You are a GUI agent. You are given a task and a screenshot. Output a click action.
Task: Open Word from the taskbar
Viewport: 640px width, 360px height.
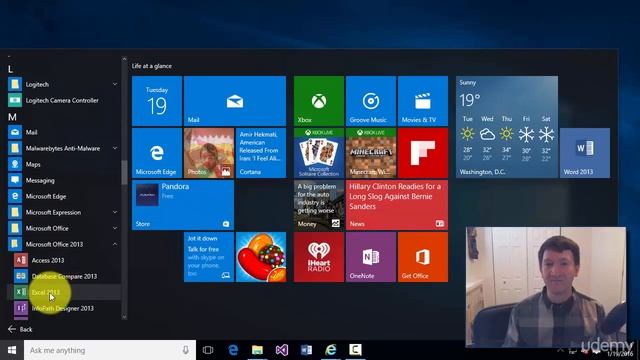pos(306,350)
